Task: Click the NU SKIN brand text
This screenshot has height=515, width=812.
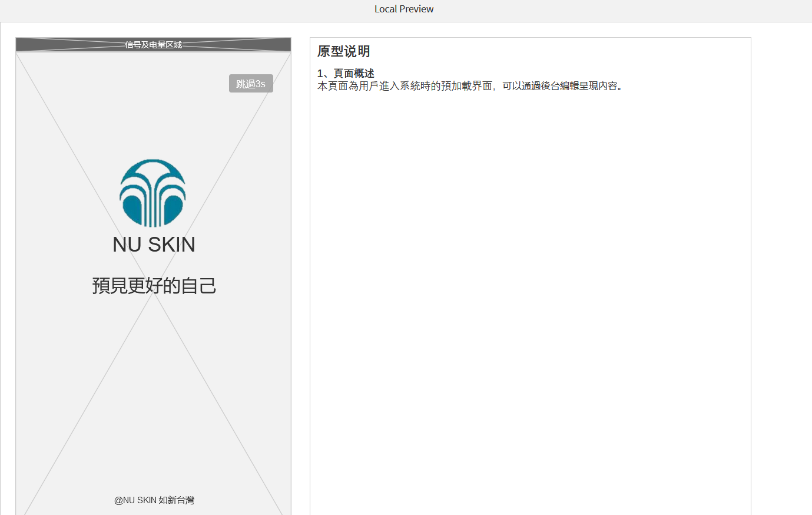Action: click(x=154, y=245)
